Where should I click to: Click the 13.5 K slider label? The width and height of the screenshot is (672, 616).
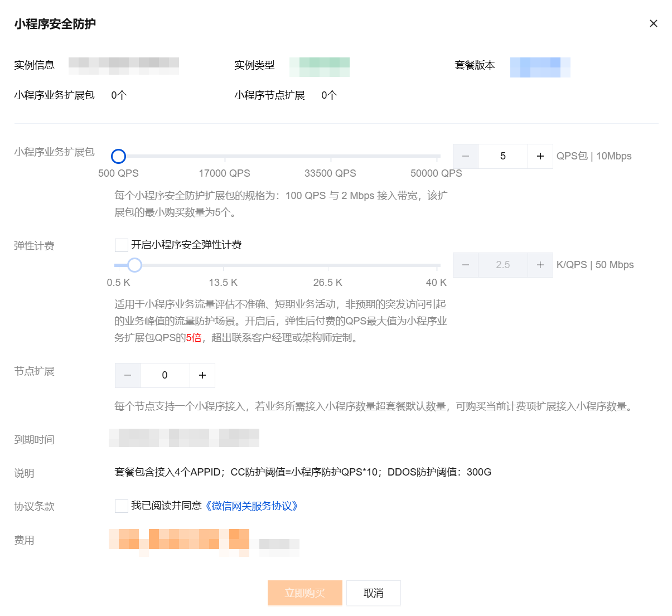tap(223, 283)
